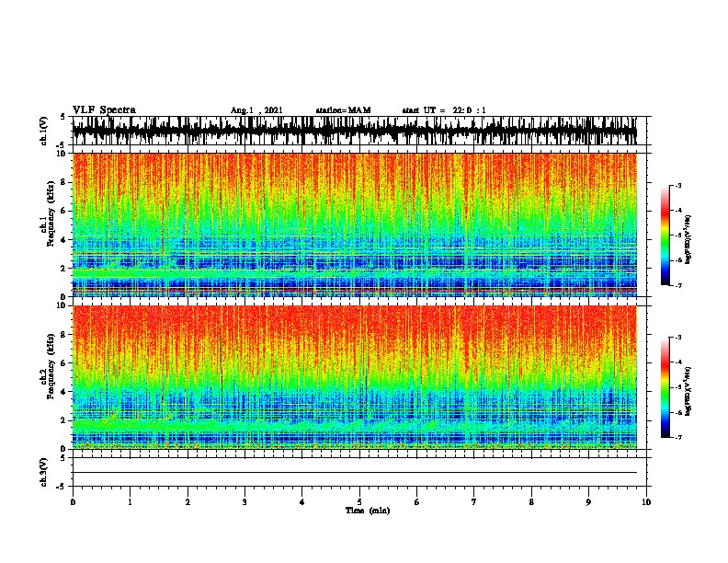
Task: Select ch.1 "Frequency (kHz)" axis label
Action: [x=51, y=213]
